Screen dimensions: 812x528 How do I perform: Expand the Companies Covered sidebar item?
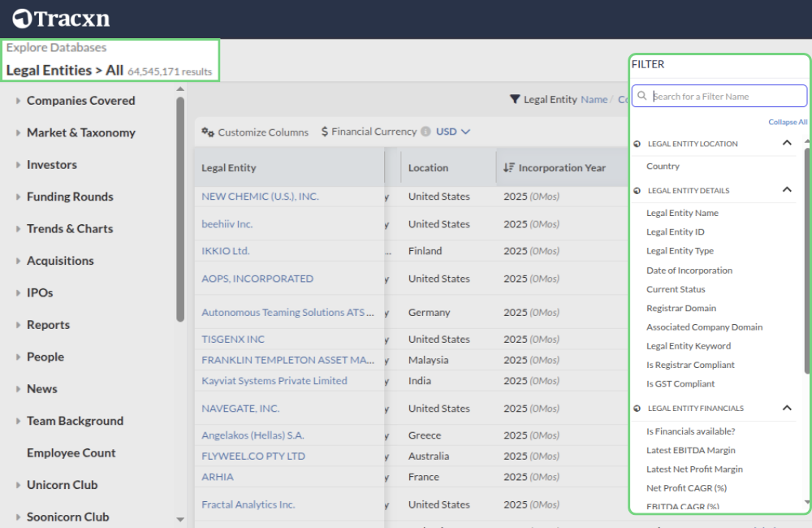[x=18, y=101]
